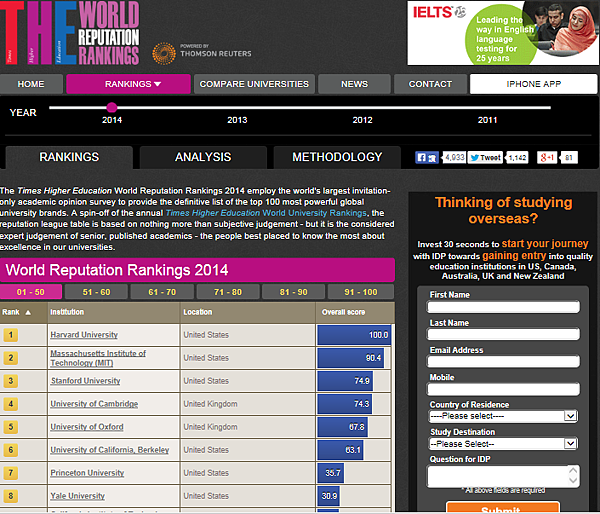Image resolution: width=600 pixels, height=514 pixels.
Task: Show ranks 61 - 70
Action: click(x=162, y=292)
